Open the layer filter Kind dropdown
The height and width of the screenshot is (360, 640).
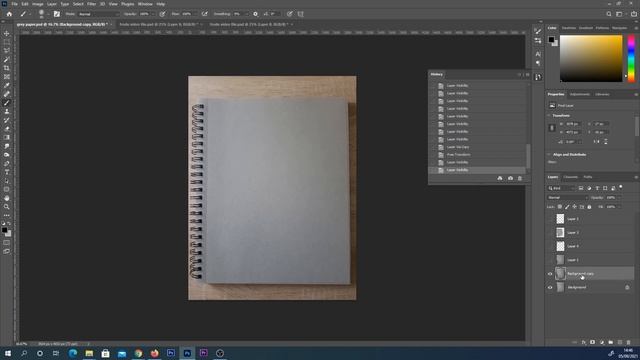pos(561,188)
